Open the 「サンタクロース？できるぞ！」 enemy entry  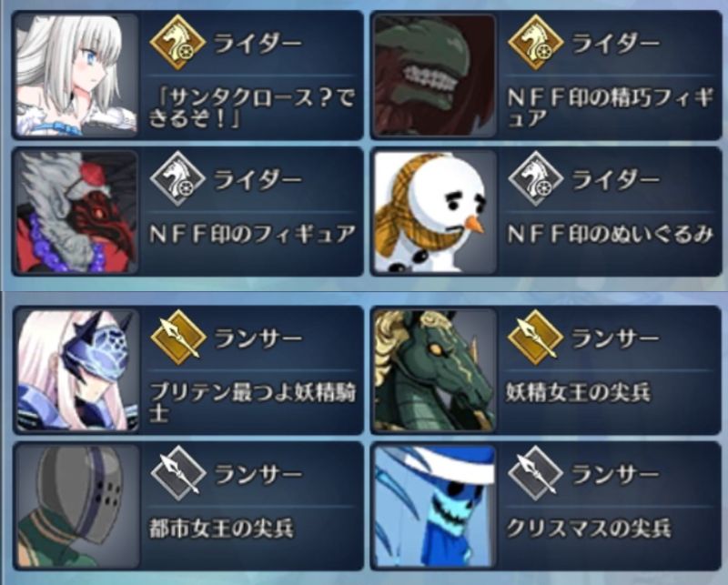187,76
